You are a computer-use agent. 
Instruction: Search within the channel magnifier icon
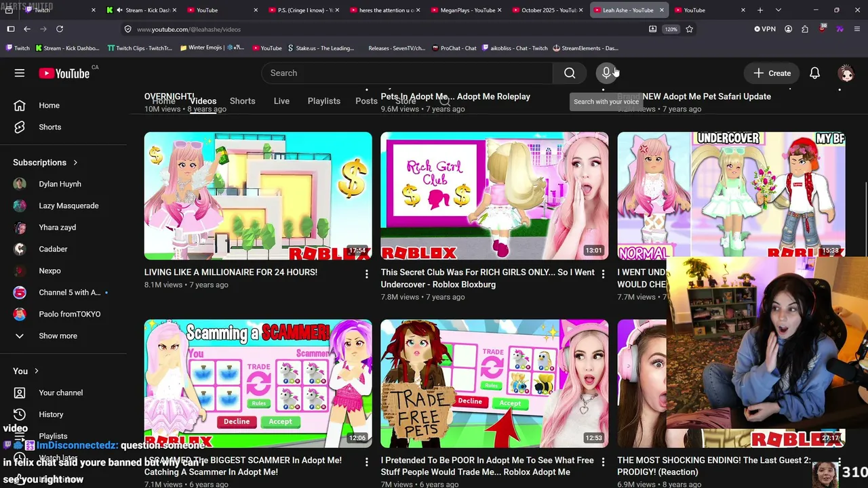pos(445,101)
